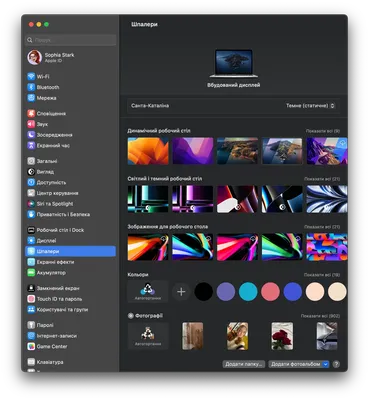Open the help question mark button
The image size is (369, 400).
coord(336,364)
